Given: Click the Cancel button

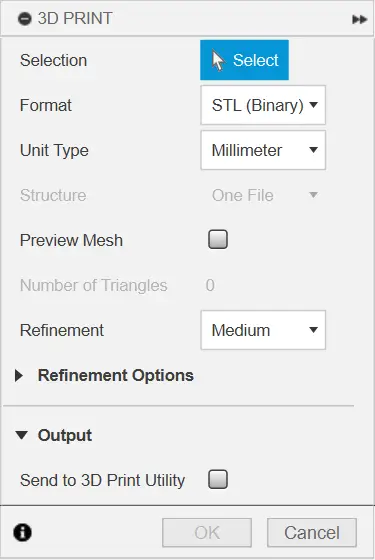Looking at the screenshot, I should coord(312,533).
